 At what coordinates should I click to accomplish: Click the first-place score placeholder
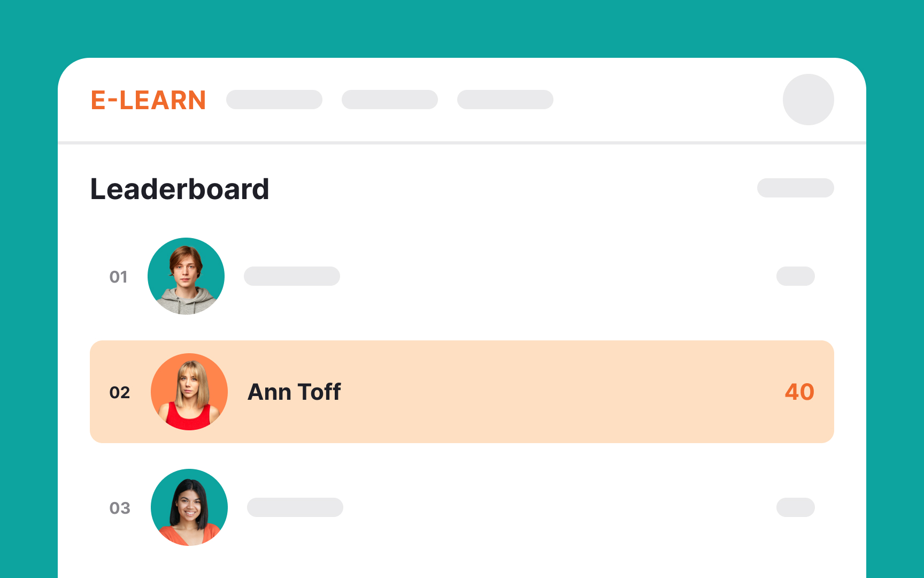click(x=795, y=276)
